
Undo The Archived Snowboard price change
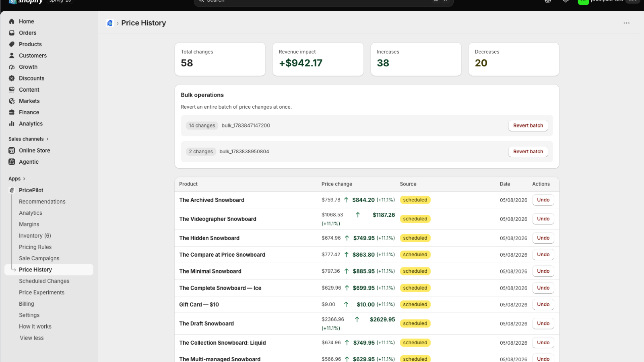[x=543, y=200]
